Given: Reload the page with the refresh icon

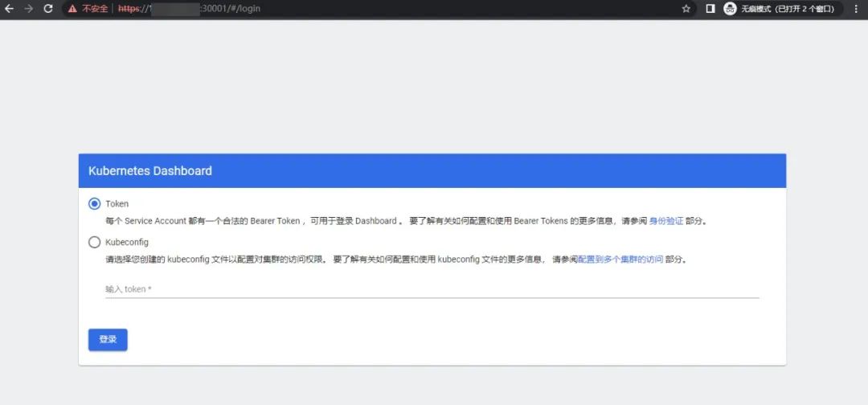Looking at the screenshot, I should pos(48,9).
